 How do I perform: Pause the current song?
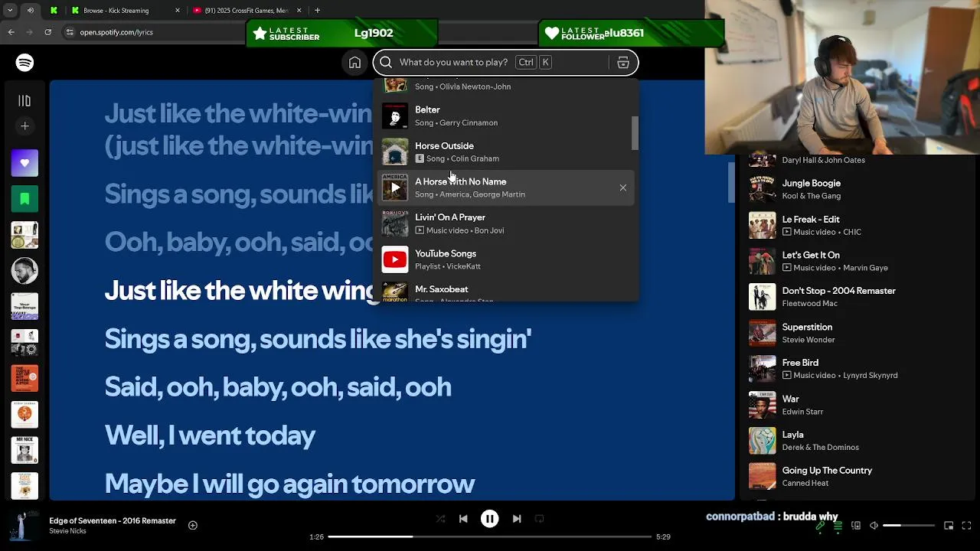[490, 519]
